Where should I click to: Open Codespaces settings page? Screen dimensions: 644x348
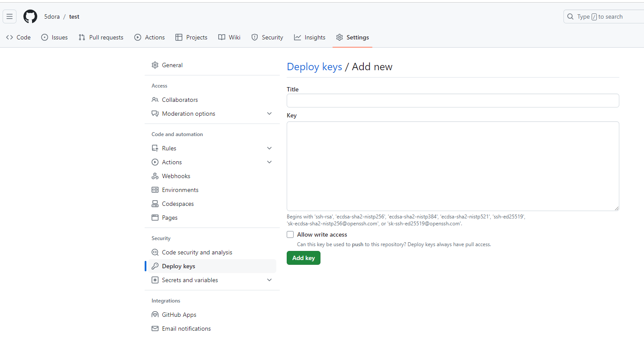(x=212, y=204)
